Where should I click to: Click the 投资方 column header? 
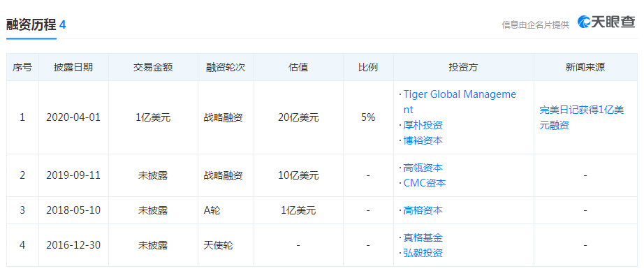[x=463, y=67]
